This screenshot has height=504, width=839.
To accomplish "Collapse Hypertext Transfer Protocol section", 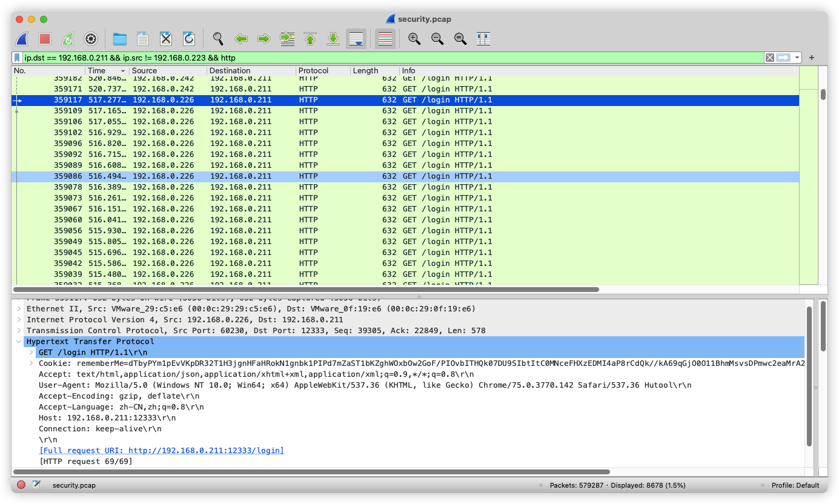I will click(x=19, y=342).
